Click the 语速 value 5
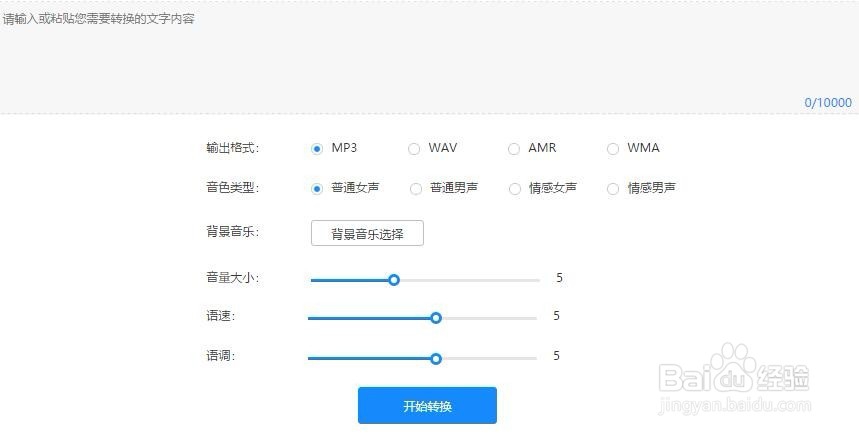This screenshot has height=435, width=859. pyautogui.click(x=556, y=316)
